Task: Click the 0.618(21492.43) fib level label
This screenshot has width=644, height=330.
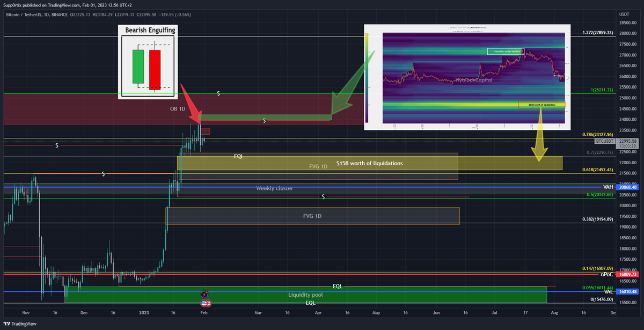Action: click(597, 170)
